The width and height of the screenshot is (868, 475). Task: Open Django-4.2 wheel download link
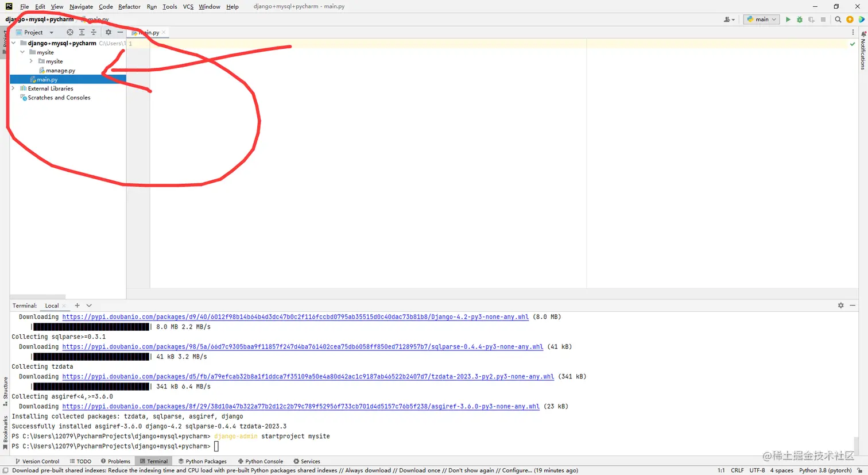click(x=295, y=317)
